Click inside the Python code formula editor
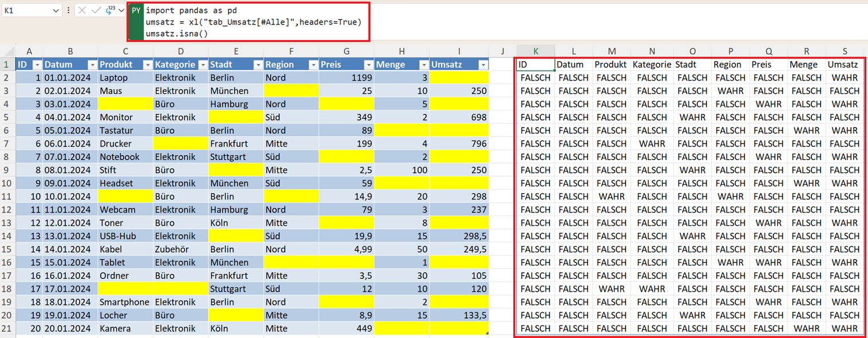Image resolution: width=868 pixels, height=338 pixels. coord(252,22)
